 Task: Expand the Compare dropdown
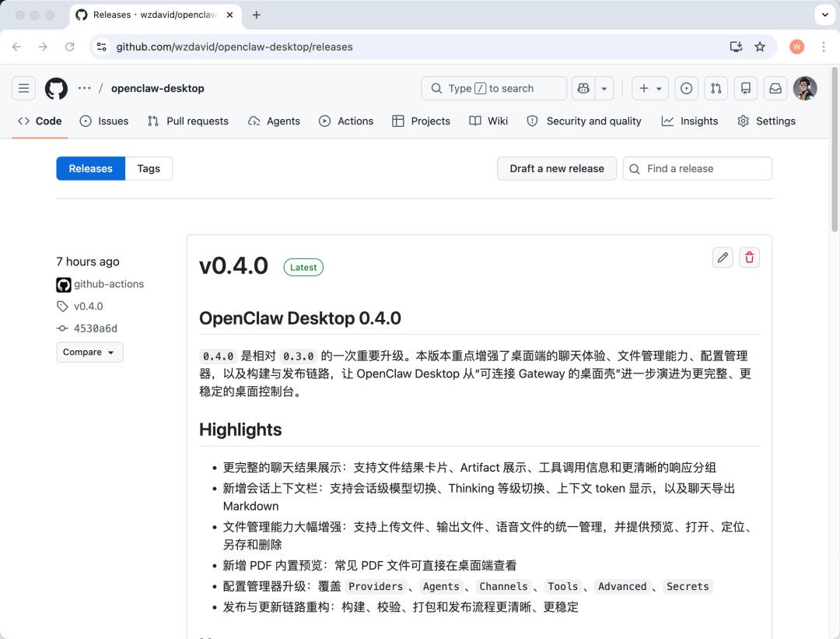click(89, 353)
